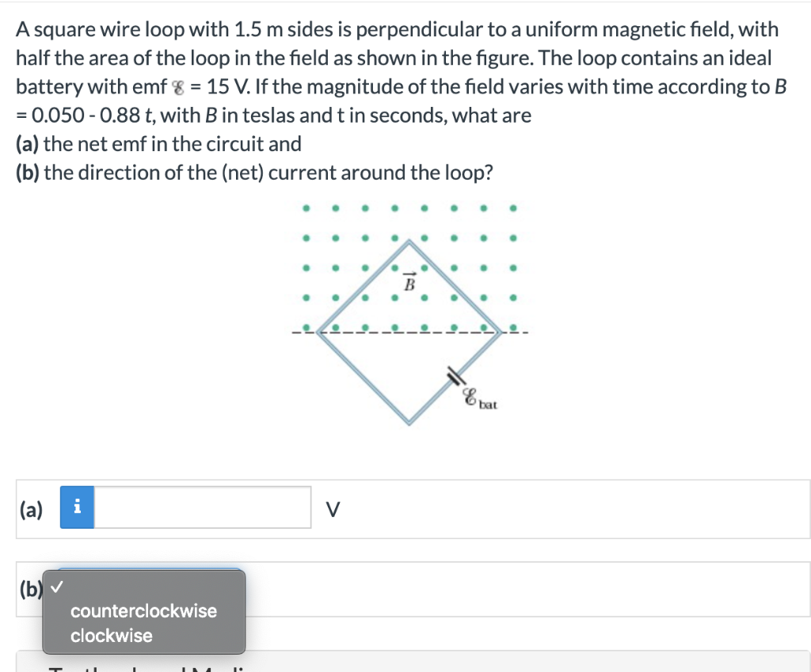Viewport: 811px width, 672px height.
Task: Open the Textbook and Media link
Action: tap(95, 669)
